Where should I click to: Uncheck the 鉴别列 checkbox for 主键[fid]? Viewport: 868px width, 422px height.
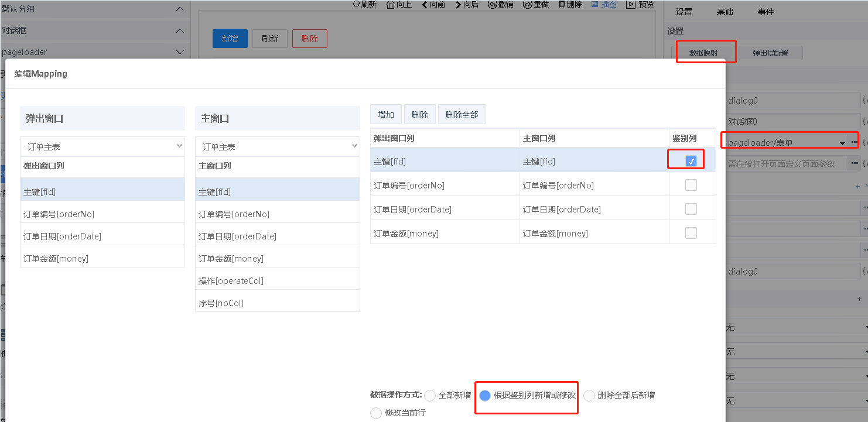tap(691, 161)
